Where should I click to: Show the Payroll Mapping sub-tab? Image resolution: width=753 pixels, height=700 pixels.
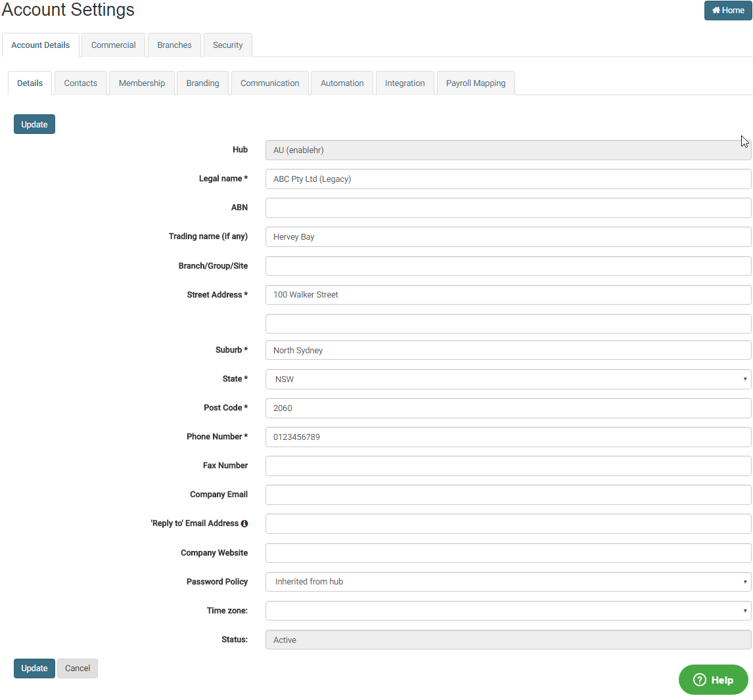click(476, 83)
